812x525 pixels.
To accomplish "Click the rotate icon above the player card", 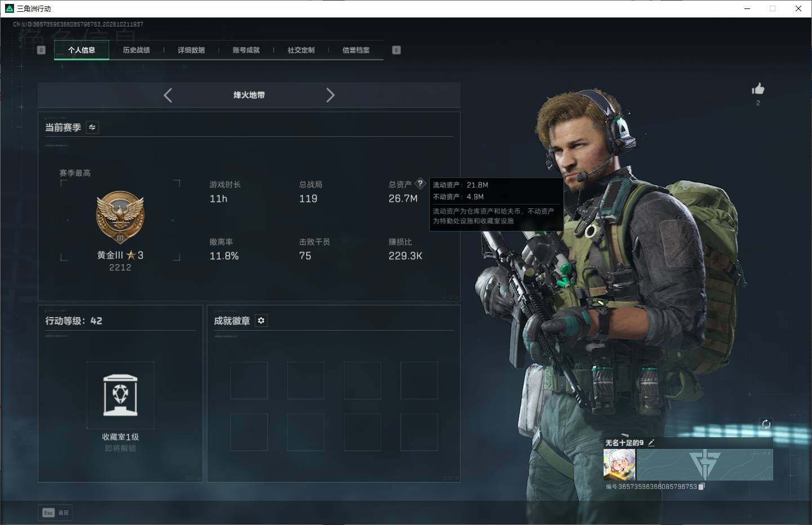I will pos(766,424).
